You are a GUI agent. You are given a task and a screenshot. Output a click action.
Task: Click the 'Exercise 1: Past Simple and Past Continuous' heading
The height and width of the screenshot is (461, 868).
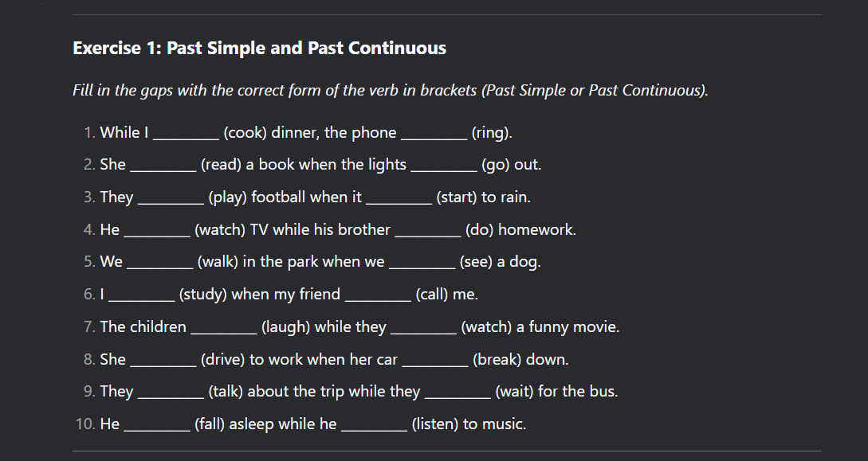[259, 49]
